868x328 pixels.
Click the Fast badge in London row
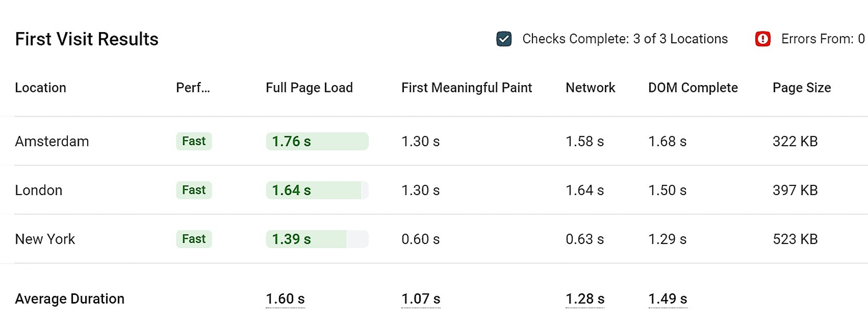click(194, 190)
